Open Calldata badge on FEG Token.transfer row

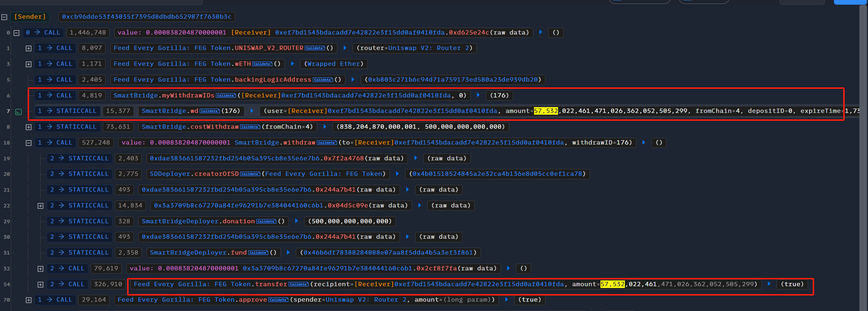coord(299,284)
